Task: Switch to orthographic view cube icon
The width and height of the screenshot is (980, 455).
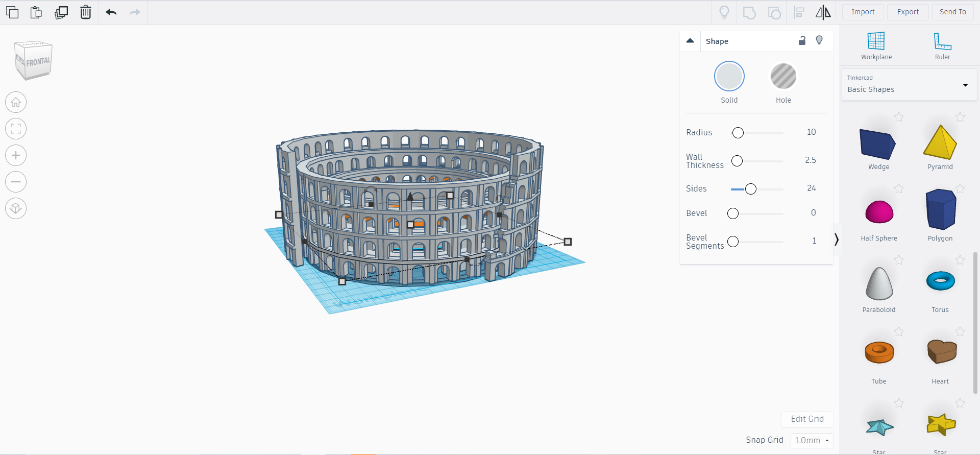Action: [16, 208]
